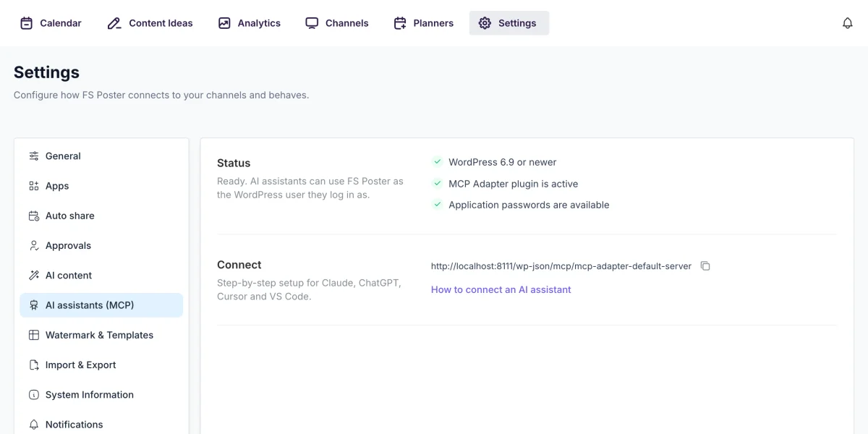Image resolution: width=868 pixels, height=434 pixels.
Task: Click the MCP adapter server URL text
Action: pos(561,266)
